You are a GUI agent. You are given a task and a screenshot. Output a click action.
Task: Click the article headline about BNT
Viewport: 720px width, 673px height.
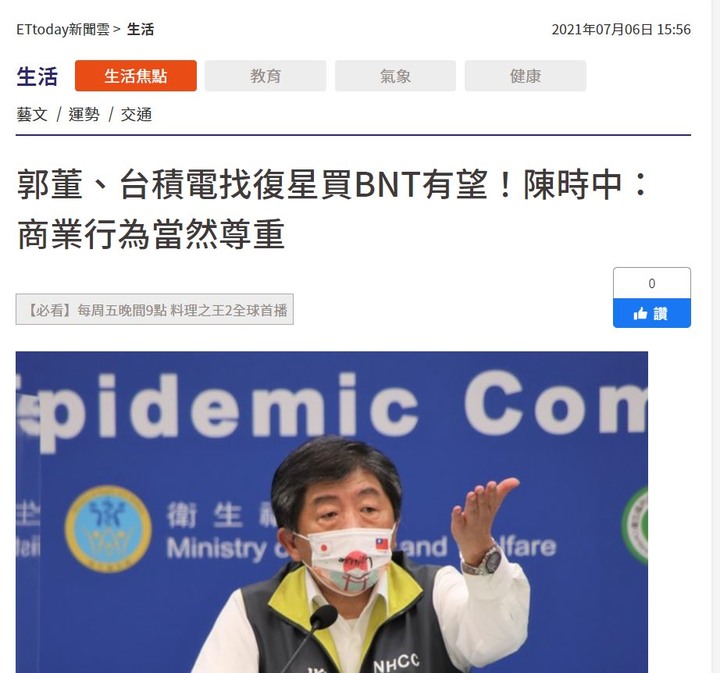tap(332, 209)
